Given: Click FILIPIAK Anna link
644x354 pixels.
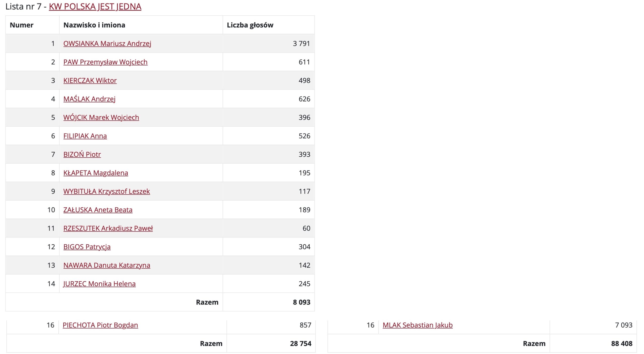Looking at the screenshot, I should (x=85, y=136).
